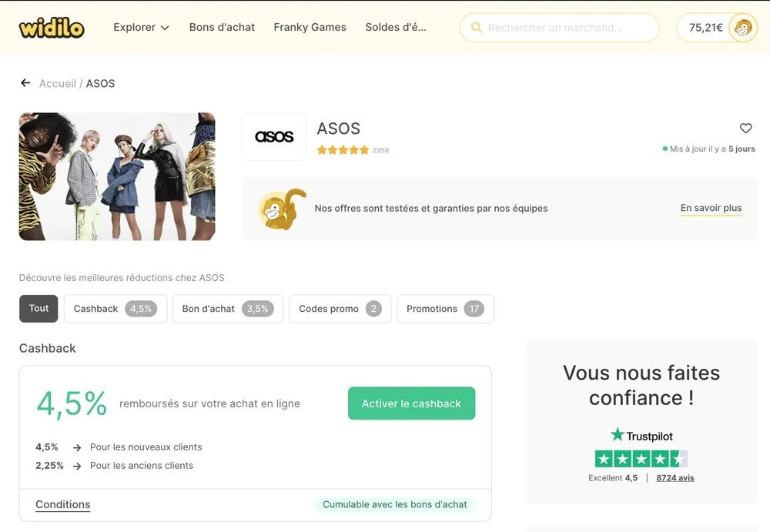Click the 2,25% rate value
The height and width of the screenshot is (532, 770).
click(49, 465)
